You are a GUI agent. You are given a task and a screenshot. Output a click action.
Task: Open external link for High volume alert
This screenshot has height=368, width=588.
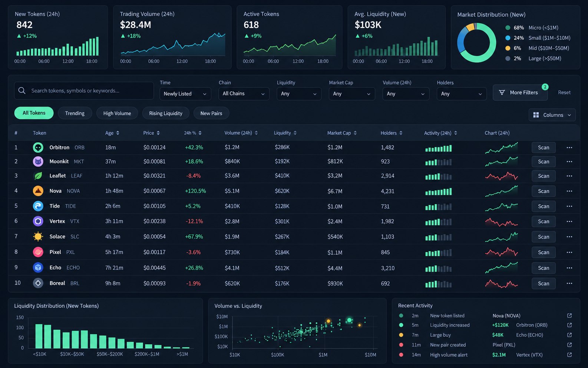pyautogui.click(x=569, y=355)
